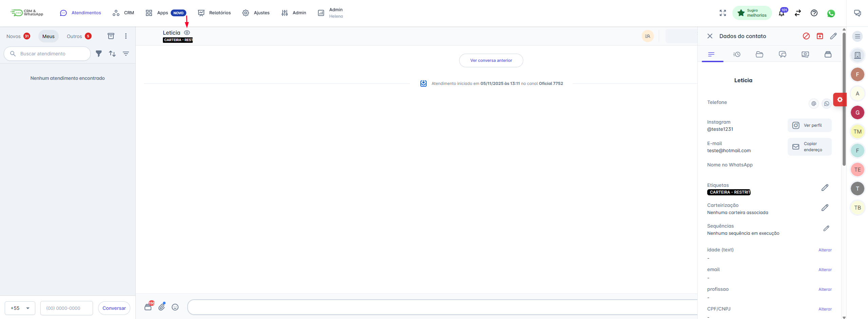Click the eye icon next to Leticia

[x=187, y=33]
